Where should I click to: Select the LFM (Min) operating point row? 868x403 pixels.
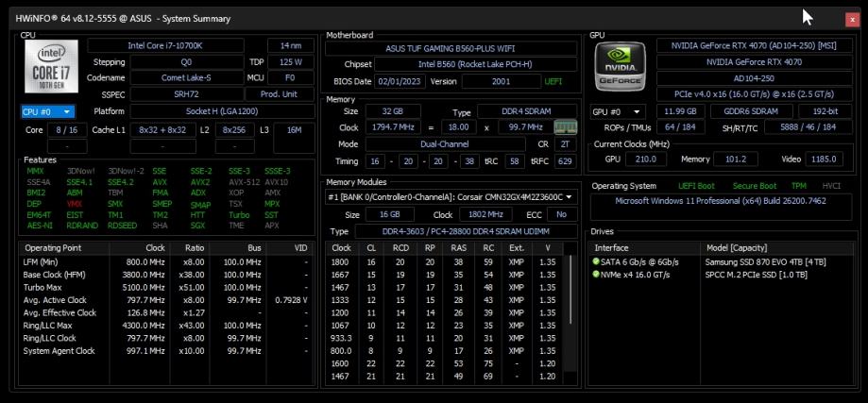(x=166, y=262)
